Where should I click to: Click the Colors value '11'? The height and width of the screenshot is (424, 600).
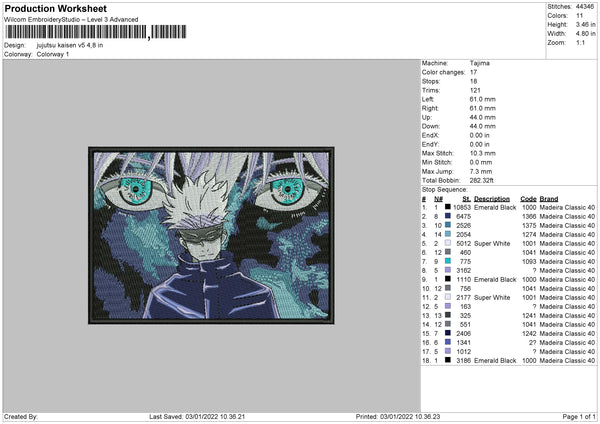coord(579,16)
